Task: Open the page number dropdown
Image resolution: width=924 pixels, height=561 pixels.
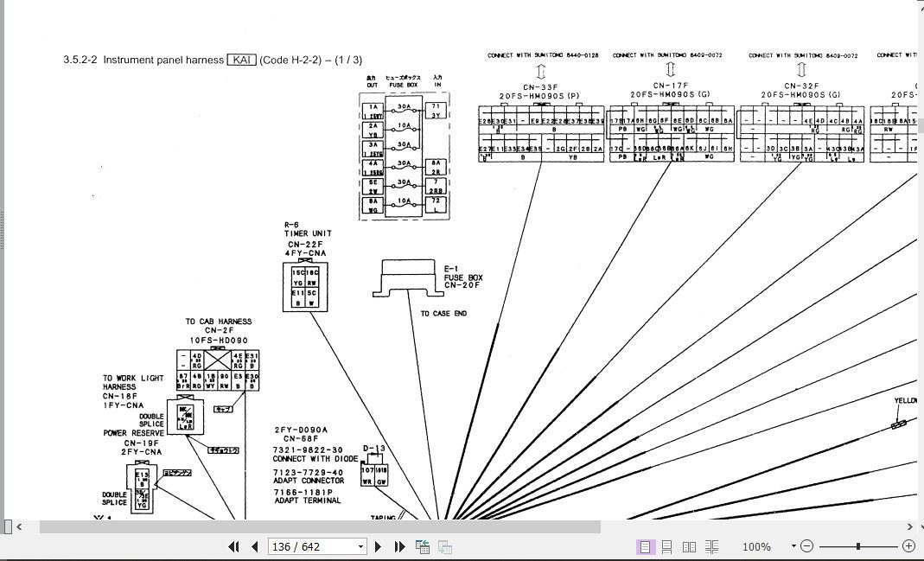Action: point(360,547)
